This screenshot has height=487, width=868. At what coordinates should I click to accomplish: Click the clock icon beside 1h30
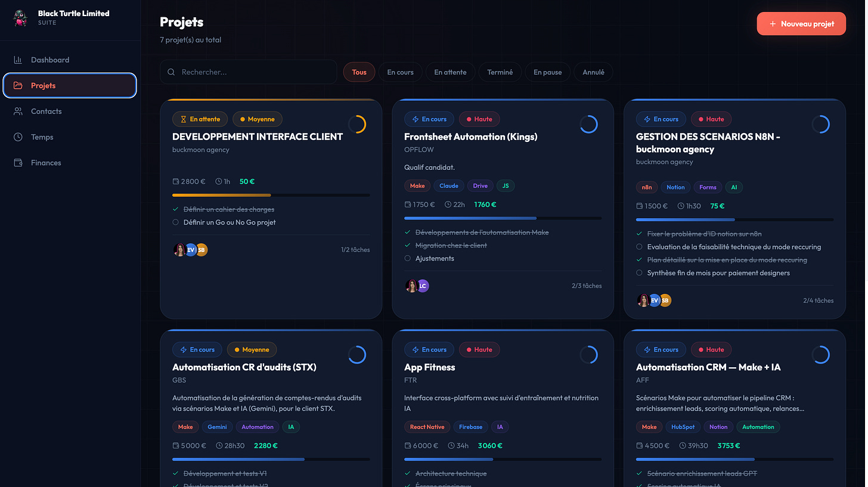pyautogui.click(x=681, y=206)
